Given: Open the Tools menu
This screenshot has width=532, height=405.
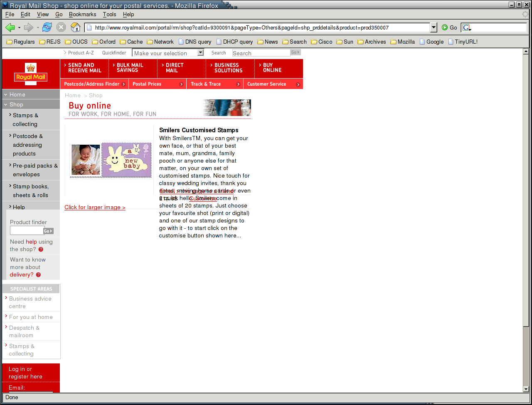Looking at the screenshot, I should point(110,14).
